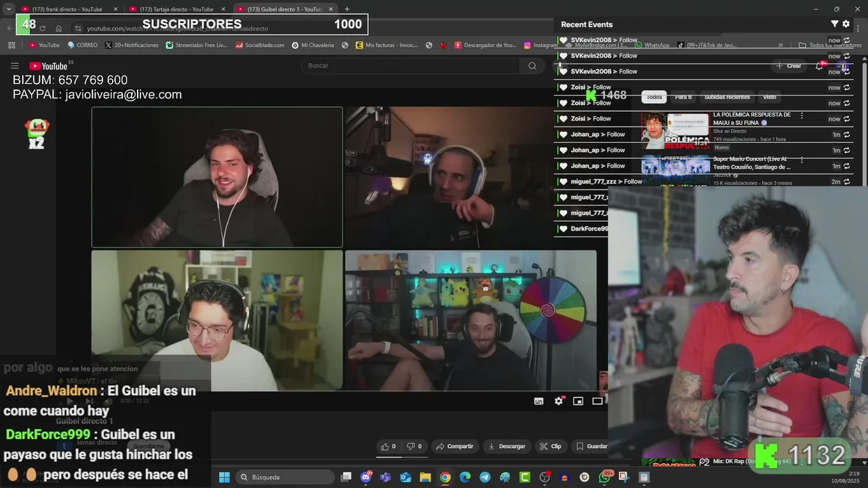Screen dimensions: 868x488
Task: Open the Super Mario Concert video thumbnail
Action: [x=675, y=170]
